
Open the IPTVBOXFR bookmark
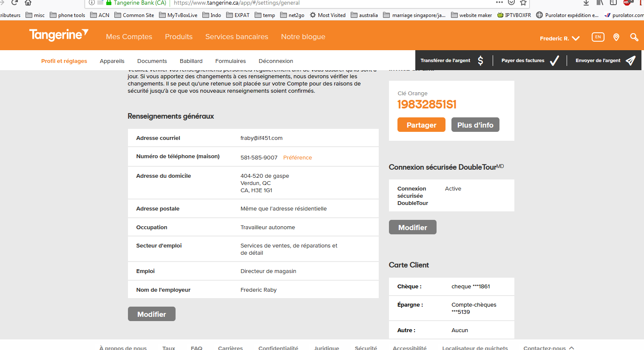(x=514, y=15)
